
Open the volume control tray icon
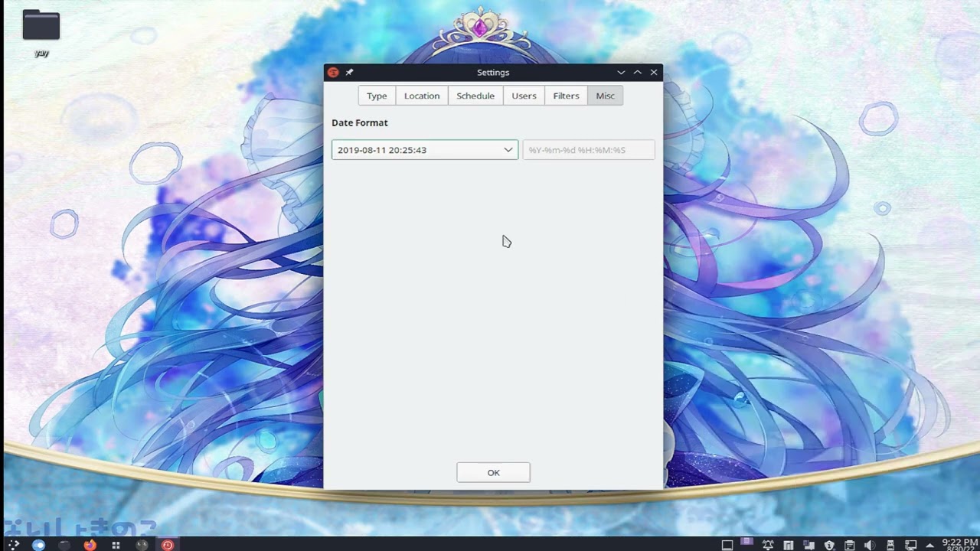870,545
